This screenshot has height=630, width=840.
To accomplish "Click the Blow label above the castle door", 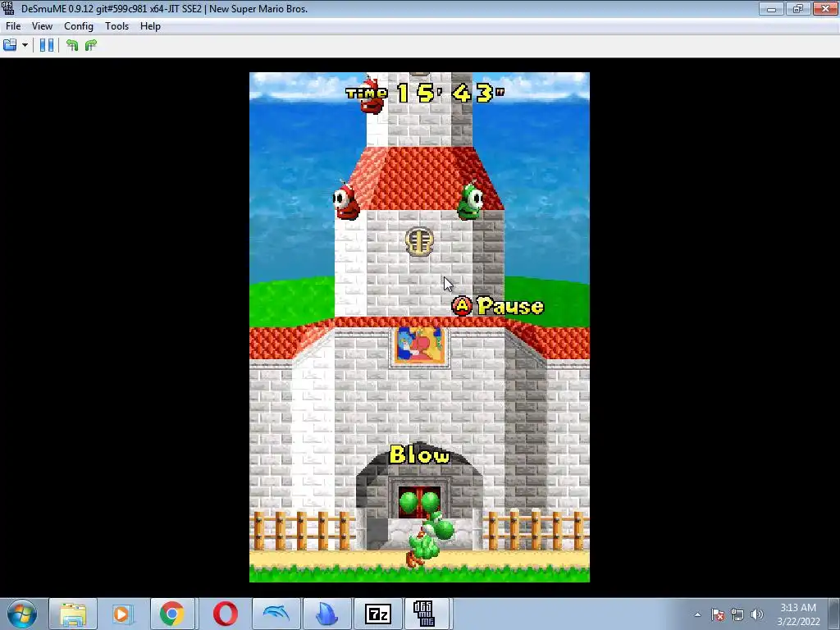I will pos(420,454).
